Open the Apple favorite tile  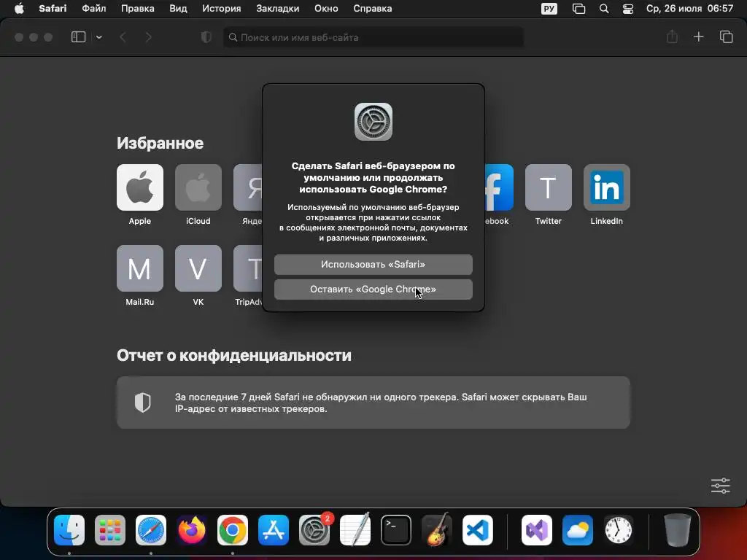[x=139, y=187]
